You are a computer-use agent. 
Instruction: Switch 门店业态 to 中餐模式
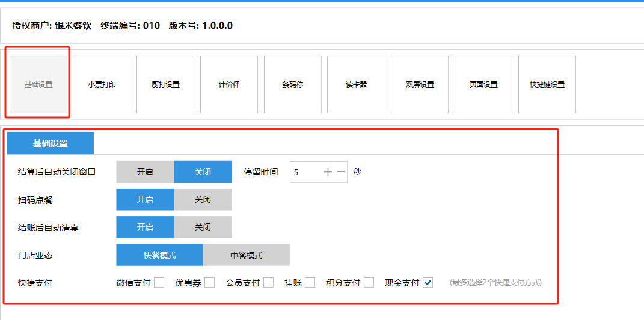(246, 255)
